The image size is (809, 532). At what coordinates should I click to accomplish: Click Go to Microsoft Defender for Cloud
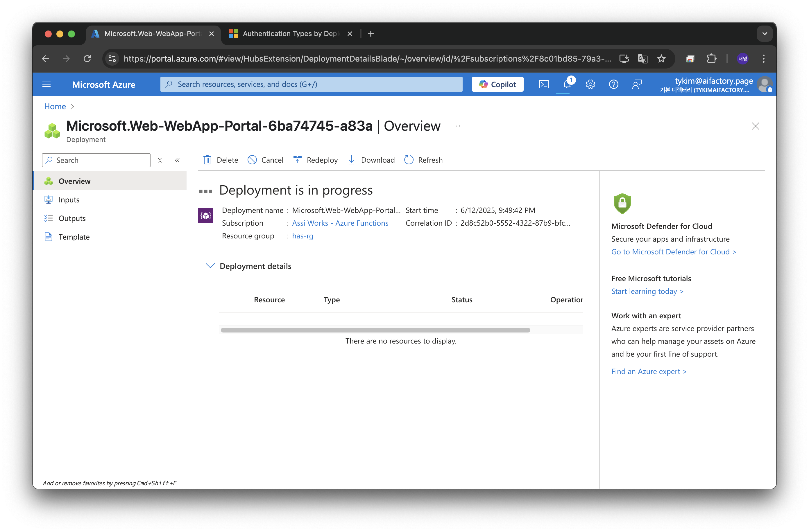(x=673, y=252)
